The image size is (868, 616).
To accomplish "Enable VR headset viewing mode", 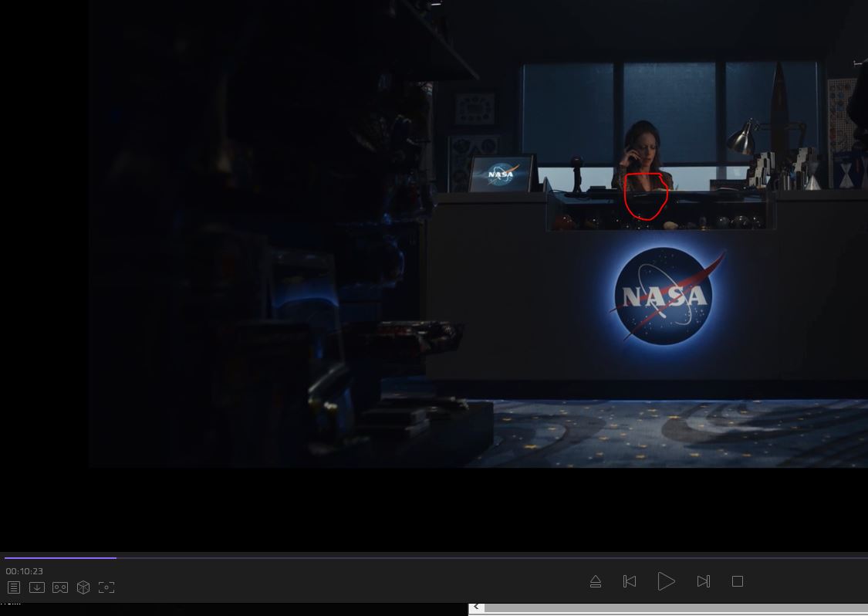I will click(60, 587).
